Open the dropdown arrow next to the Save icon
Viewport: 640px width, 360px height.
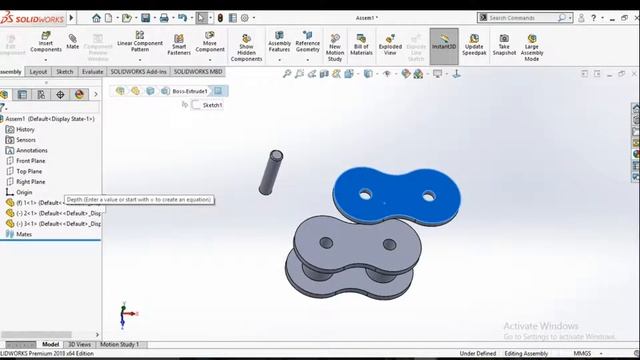pyautogui.click(x=154, y=18)
